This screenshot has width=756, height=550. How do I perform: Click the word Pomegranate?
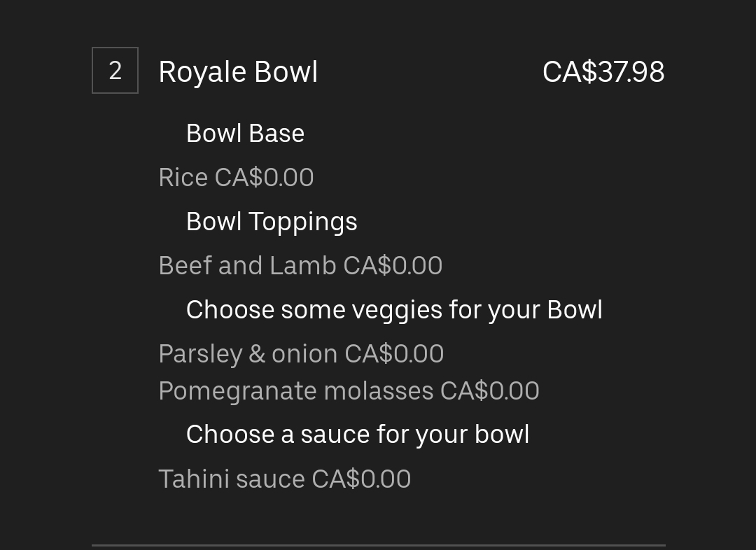(x=238, y=391)
